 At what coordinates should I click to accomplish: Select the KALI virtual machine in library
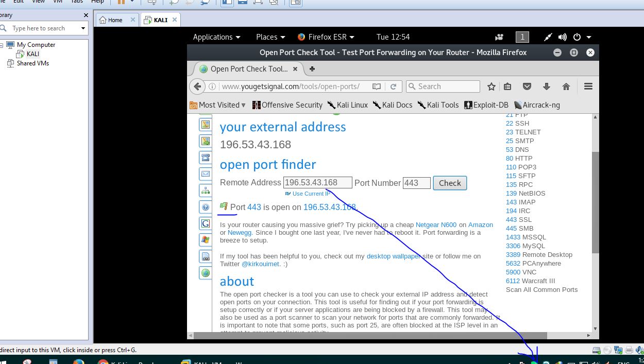tap(32, 54)
